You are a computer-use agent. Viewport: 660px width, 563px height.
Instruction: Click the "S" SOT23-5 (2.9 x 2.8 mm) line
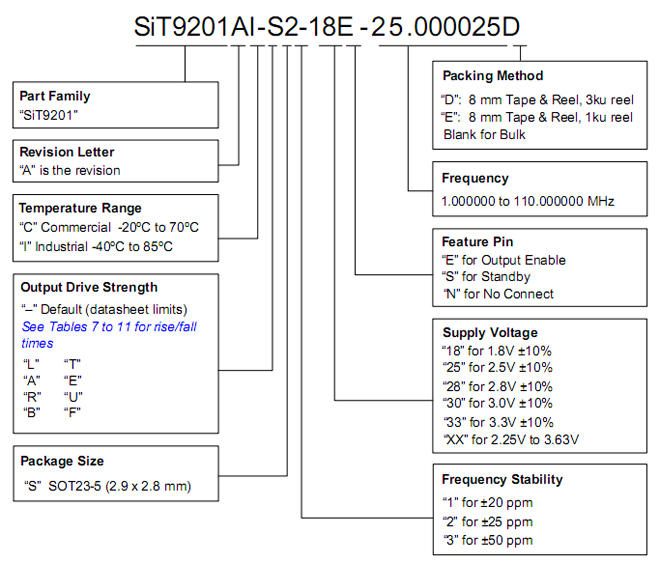pos(108,486)
